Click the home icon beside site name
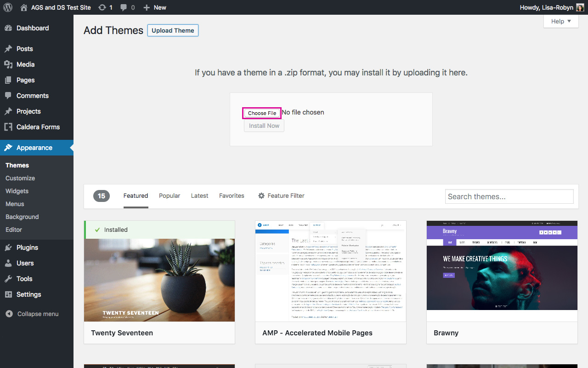Viewport: 588px width, 368px height. 24,7
